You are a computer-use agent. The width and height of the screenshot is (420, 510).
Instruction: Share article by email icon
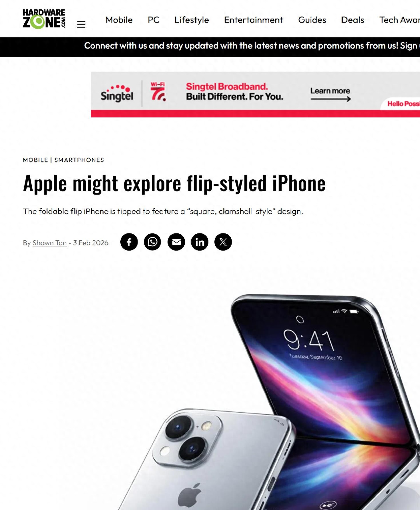(176, 242)
